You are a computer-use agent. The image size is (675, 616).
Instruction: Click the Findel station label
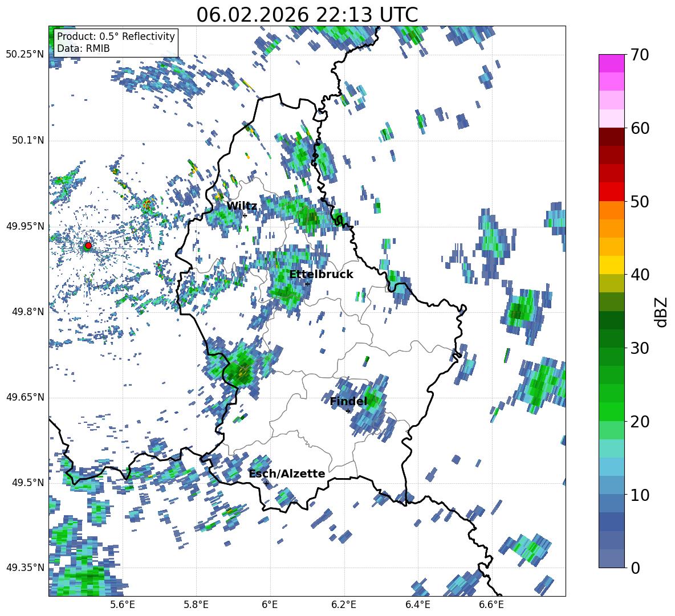coord(349,401)
